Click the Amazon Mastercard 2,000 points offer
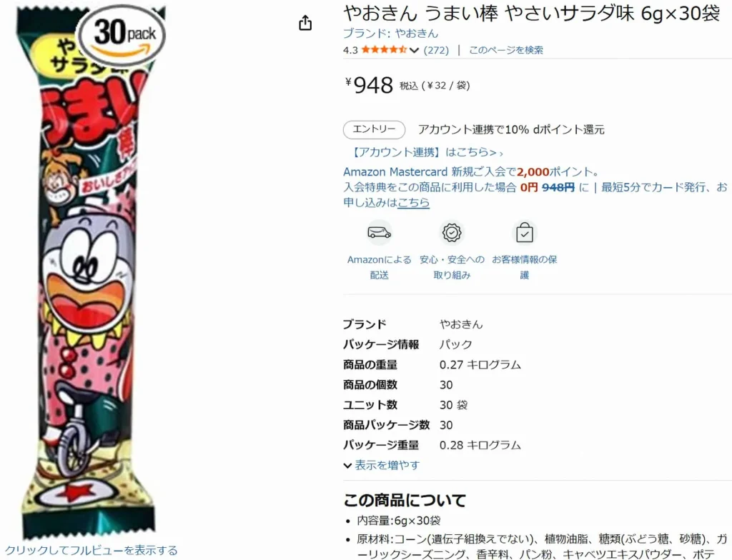This screenshot has height=560, width=732. pyautogui.click(x=471, y=171)
